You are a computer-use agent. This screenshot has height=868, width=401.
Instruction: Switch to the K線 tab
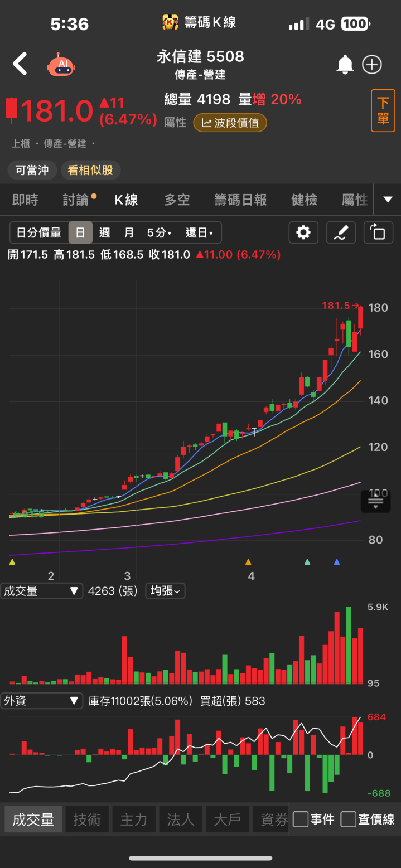[x=127, y=200]
